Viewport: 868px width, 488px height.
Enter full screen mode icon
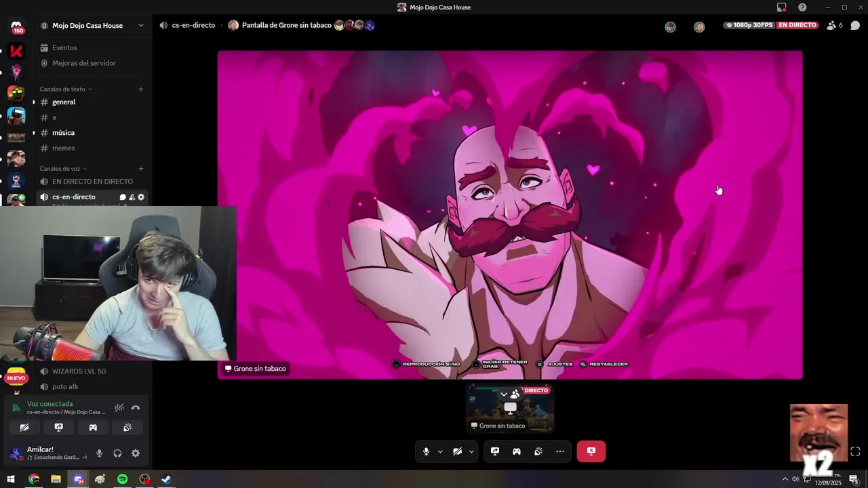(855, 451)
